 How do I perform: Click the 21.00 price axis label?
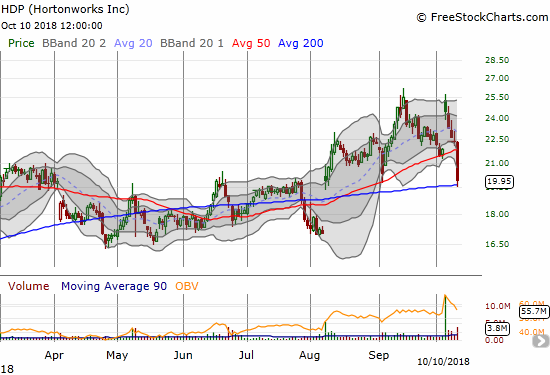point(497,163)
